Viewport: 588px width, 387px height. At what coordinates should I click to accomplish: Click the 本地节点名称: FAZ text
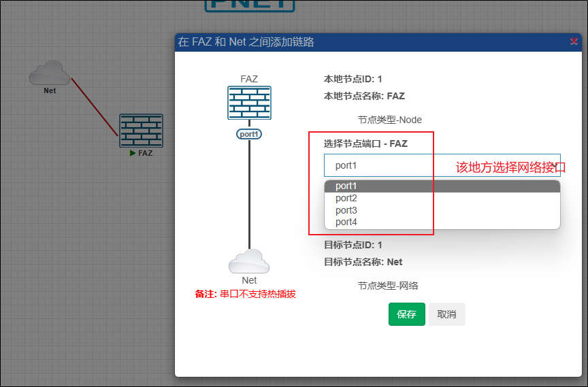[364, 96]
